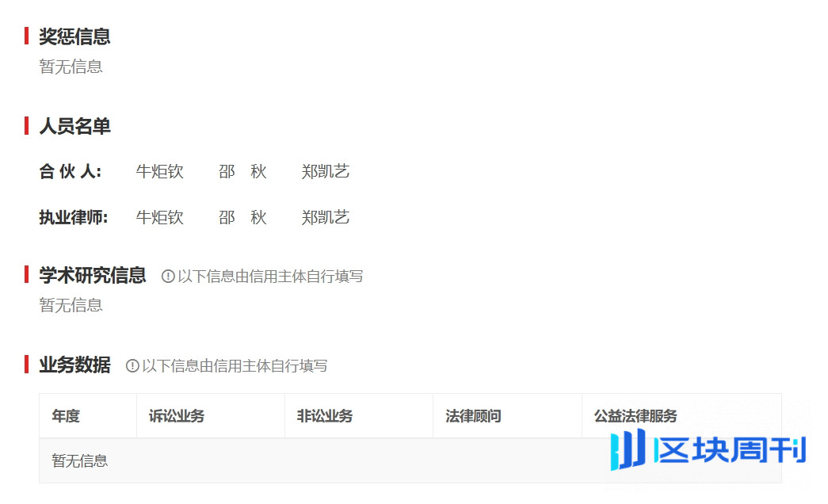The image size is (828, 504).
Task: Click notice text beside 业务数据 heading
Action: (235, 365)
